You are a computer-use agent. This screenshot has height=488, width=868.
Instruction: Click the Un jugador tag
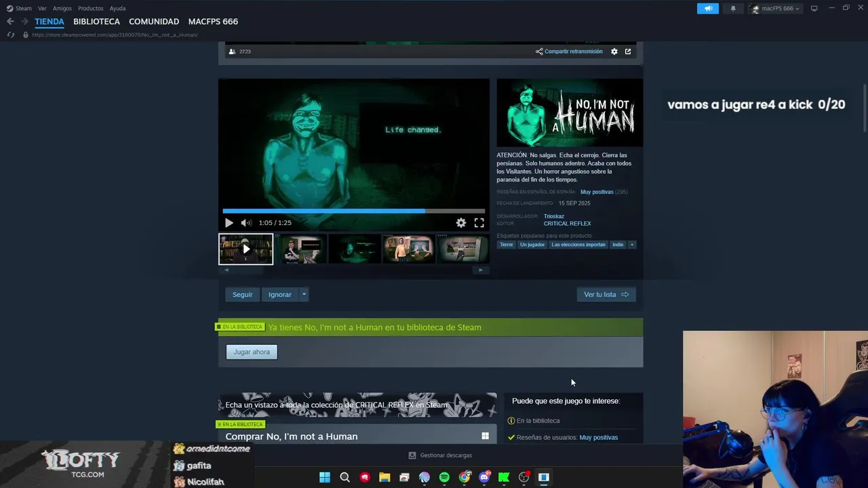[532, 245]
